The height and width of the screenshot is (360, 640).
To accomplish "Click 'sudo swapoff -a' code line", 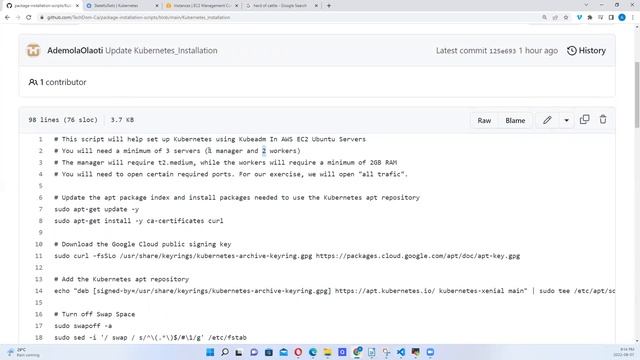I will 83,326.
